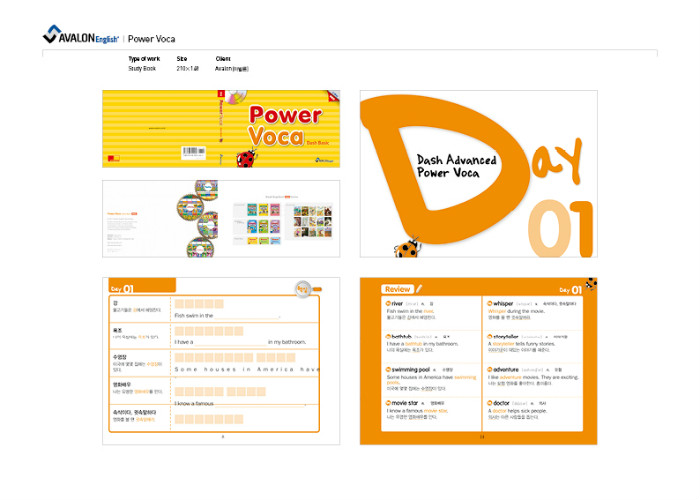Click the Avalon English logo icon
Image resolution: width=700 pixels, height=500 pixels.
point(53,36)
